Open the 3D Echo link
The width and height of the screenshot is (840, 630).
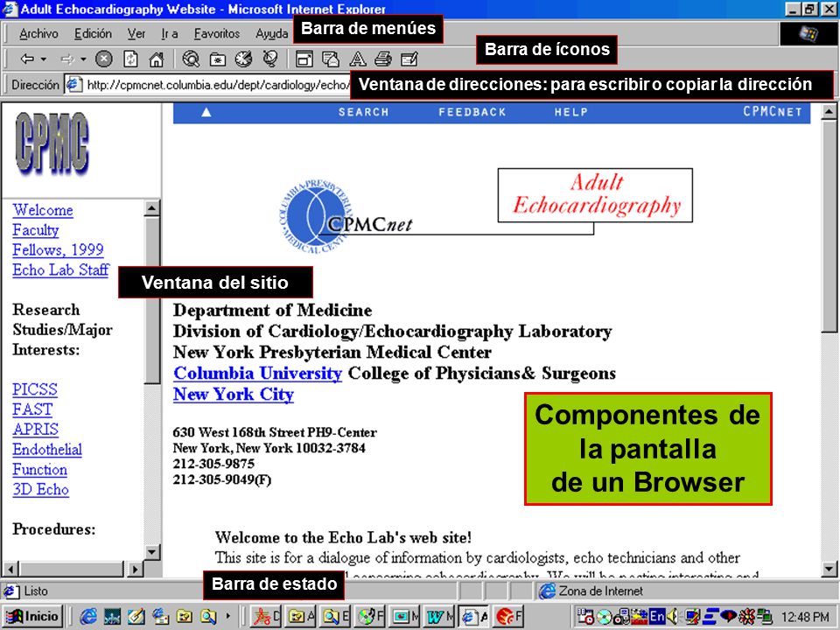41,490
